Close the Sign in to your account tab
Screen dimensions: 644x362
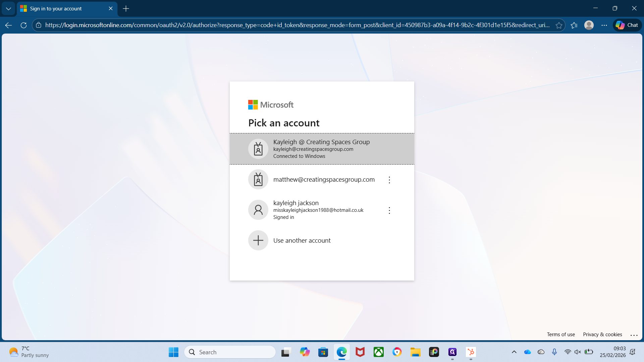coord(111,9)
